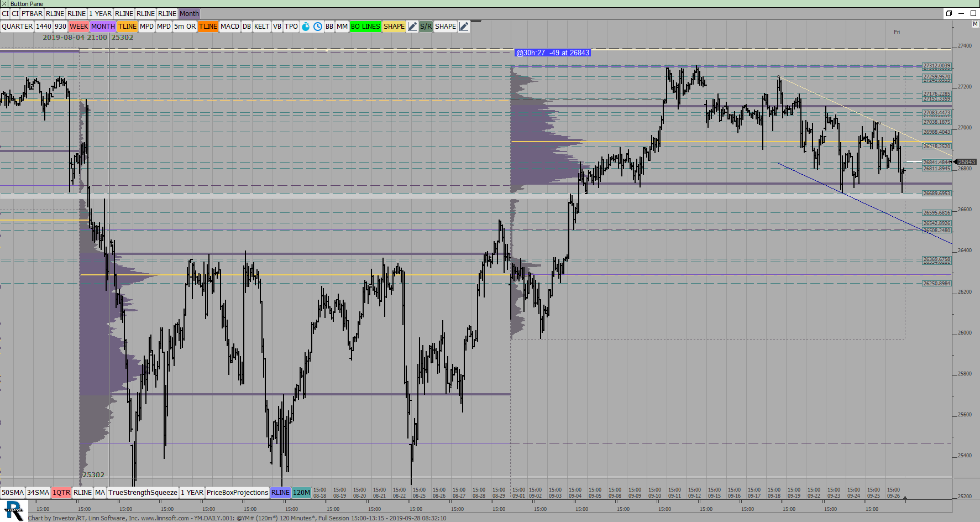Click the 27083.4473 price level label

[937, 113]
